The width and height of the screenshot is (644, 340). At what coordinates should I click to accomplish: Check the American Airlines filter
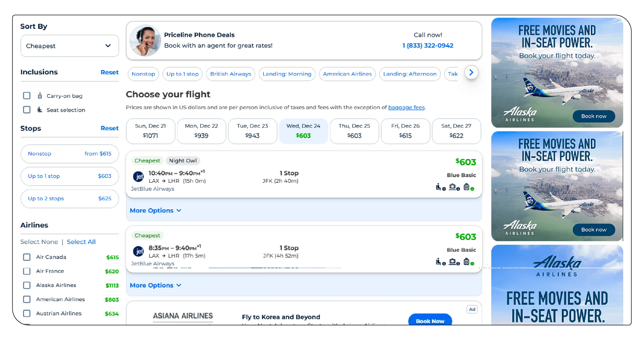(x=26, y=299)
